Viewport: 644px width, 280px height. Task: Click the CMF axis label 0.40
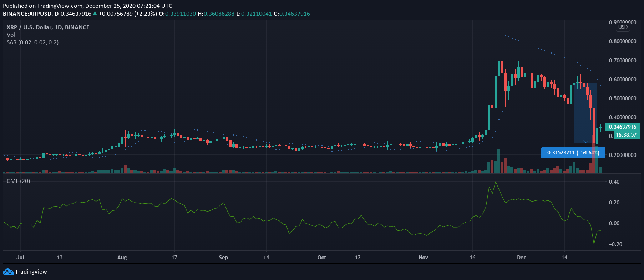[614, 182]
